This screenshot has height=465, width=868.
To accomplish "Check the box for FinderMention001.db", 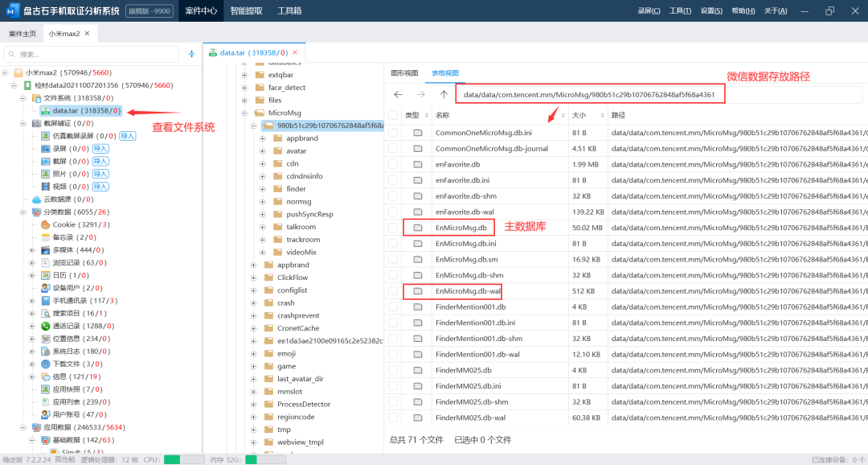I will coord(392,307).
